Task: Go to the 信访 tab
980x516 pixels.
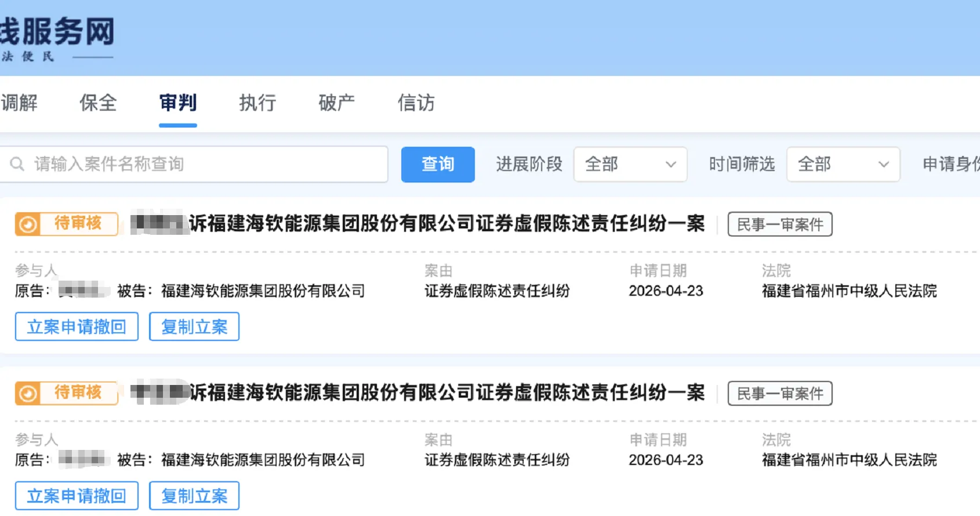Action: (x=416, y=103)
